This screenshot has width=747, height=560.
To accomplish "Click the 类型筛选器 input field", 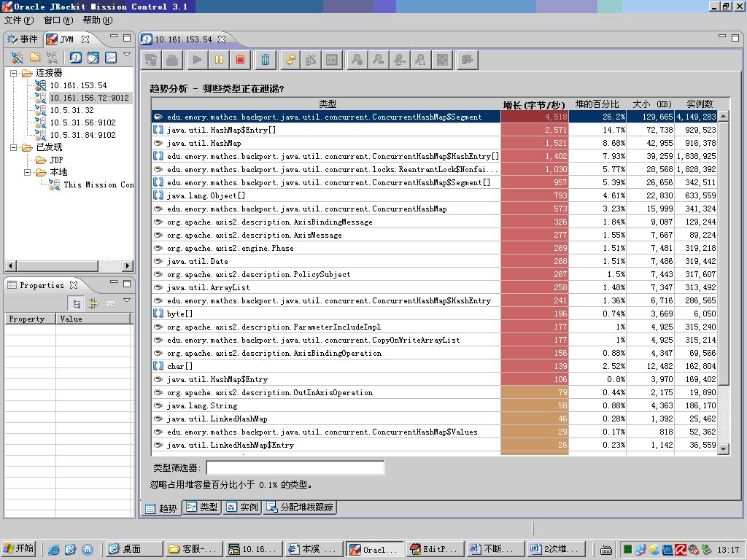I will tap(295, 467).
